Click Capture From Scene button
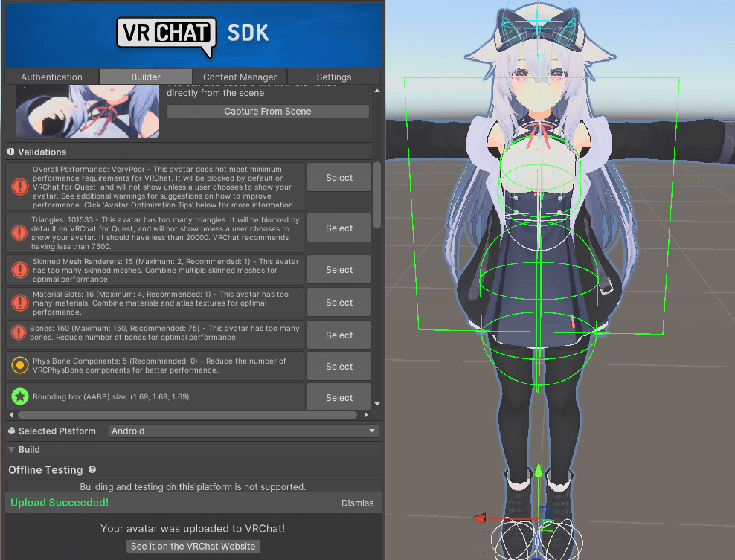This screenshot has width=735, height=560. (x=268, y=111)
